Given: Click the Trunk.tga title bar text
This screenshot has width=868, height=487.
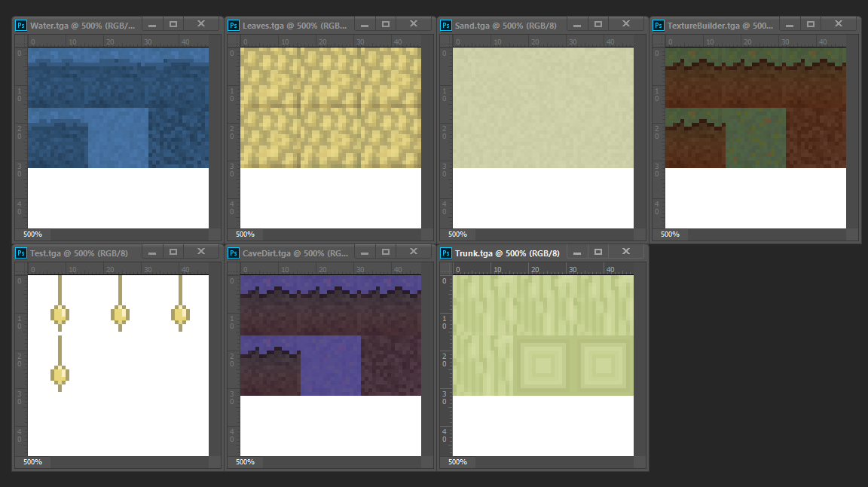Looking at the screenshot, I should coord(507,253).
